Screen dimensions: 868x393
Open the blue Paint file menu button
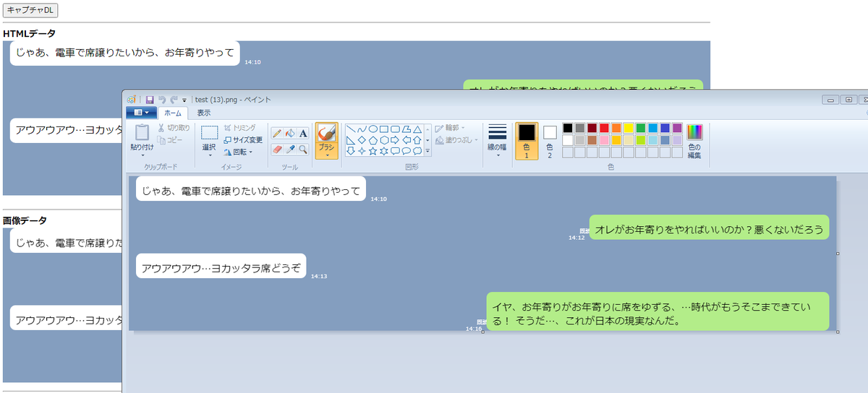click(141, 113)
